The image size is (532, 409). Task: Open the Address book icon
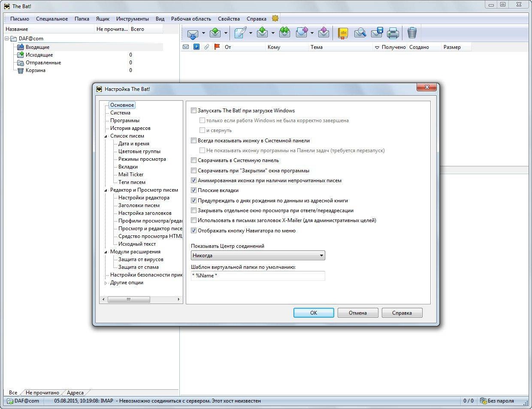[x=343, y=33]
